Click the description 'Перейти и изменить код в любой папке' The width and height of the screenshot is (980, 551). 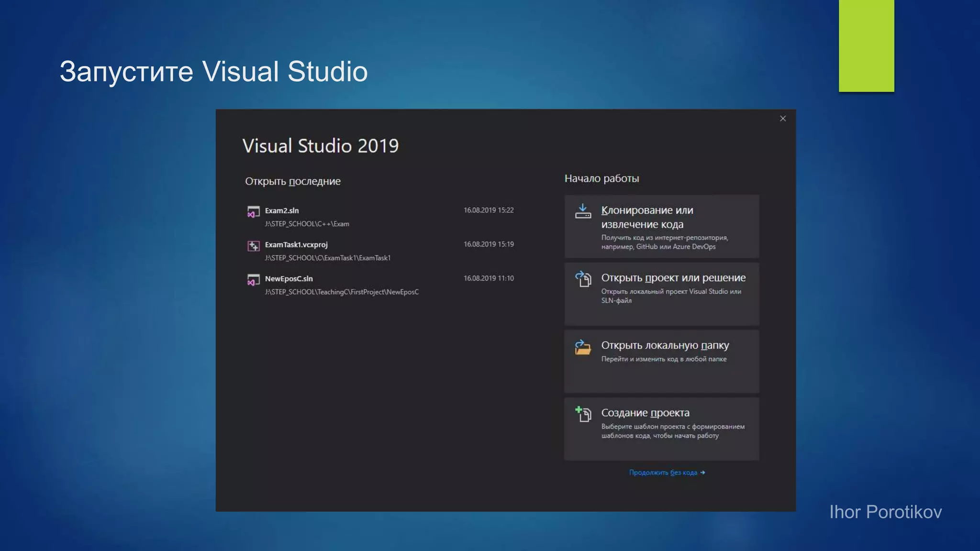(664, 359)
